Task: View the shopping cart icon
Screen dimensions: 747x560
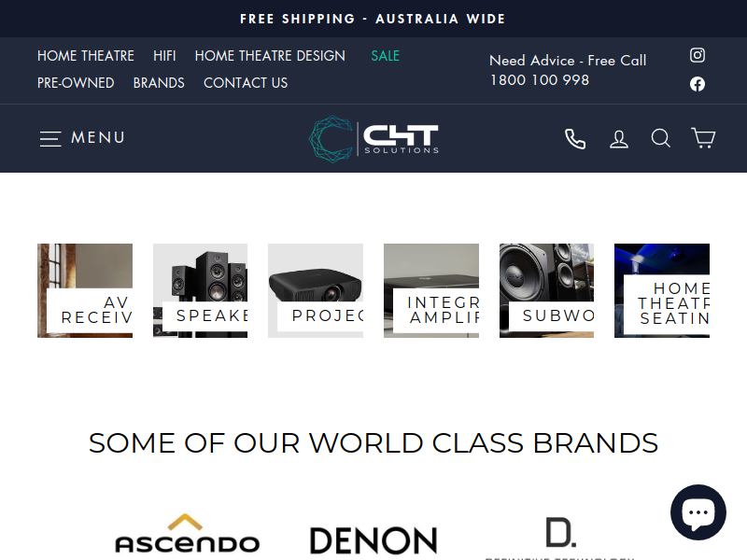Action: 703,138
